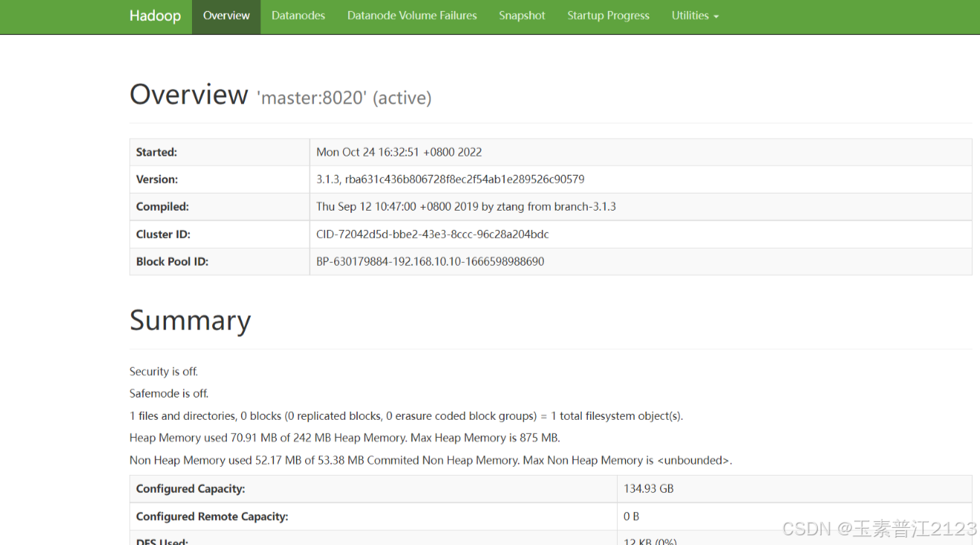The width and height of the screenshot is (980, 545).
Task: Click the Block Pool ID: label
Action: coord(172,261)
